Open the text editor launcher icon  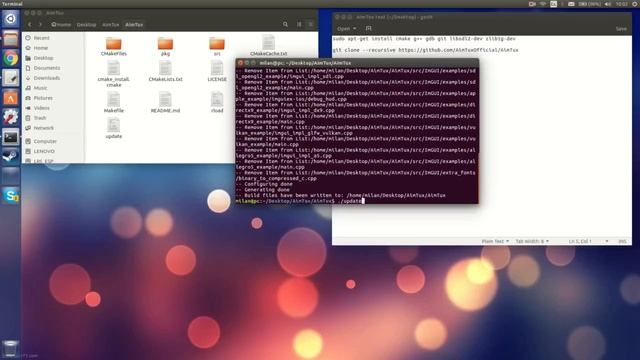10,78
